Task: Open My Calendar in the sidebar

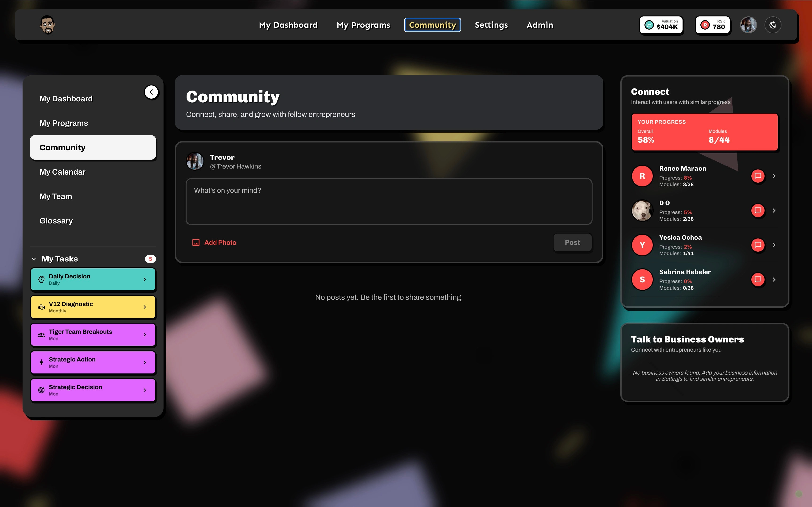Action: (62, 172)
